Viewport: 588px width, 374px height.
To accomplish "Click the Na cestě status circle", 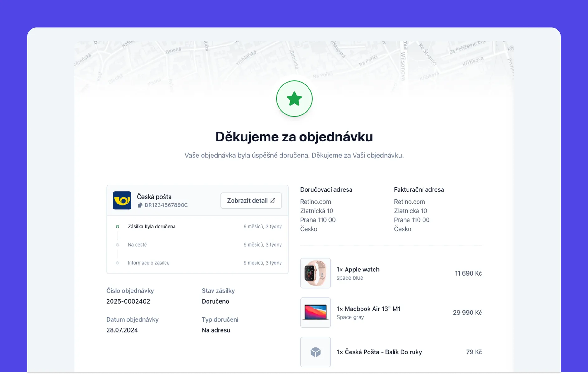I will point(117,245).
